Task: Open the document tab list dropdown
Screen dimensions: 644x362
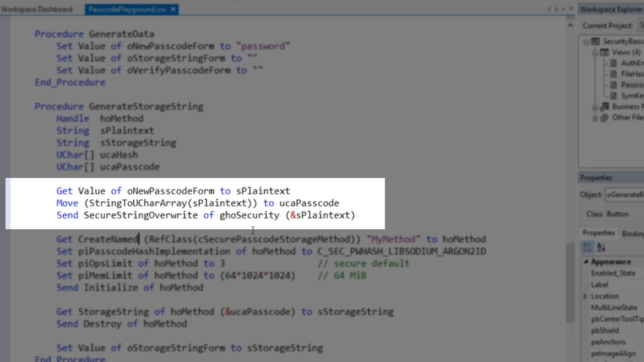Action: coord(563,9)
